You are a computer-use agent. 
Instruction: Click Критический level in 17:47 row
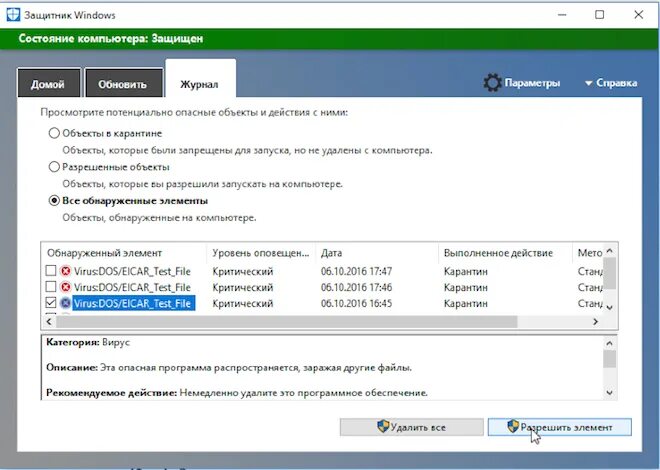click(x=243, y=271)
